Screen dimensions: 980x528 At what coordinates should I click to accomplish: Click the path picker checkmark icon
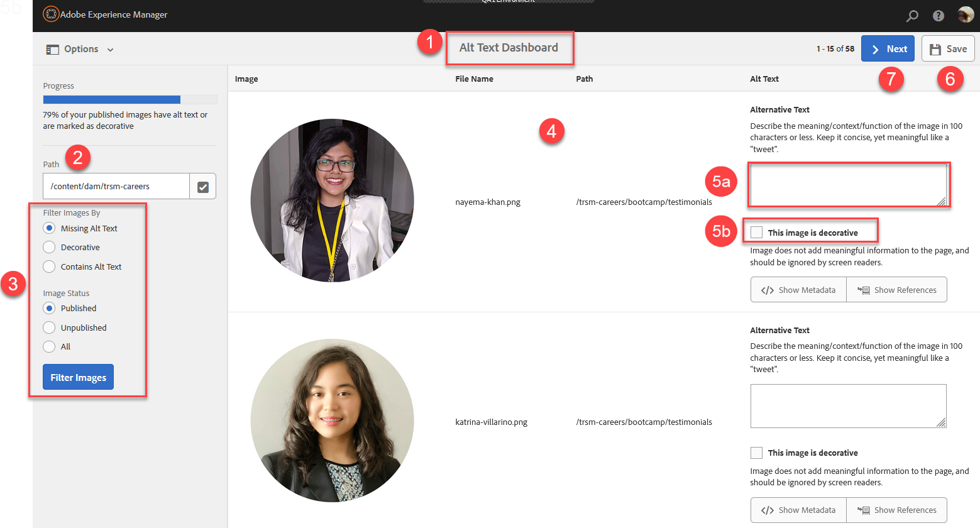203,187
